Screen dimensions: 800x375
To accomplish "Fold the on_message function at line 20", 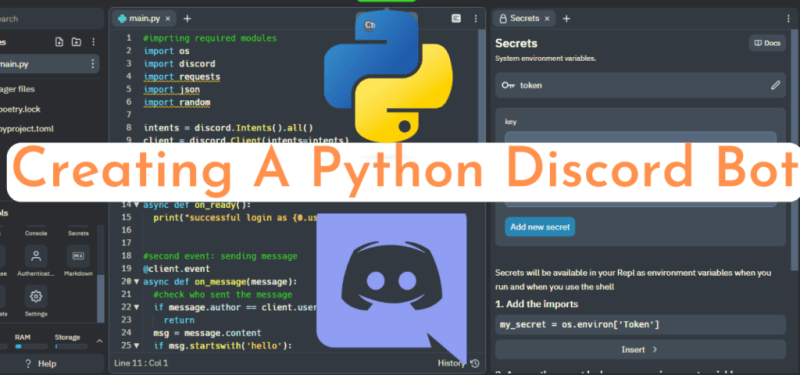I will (x=136, y=282).
